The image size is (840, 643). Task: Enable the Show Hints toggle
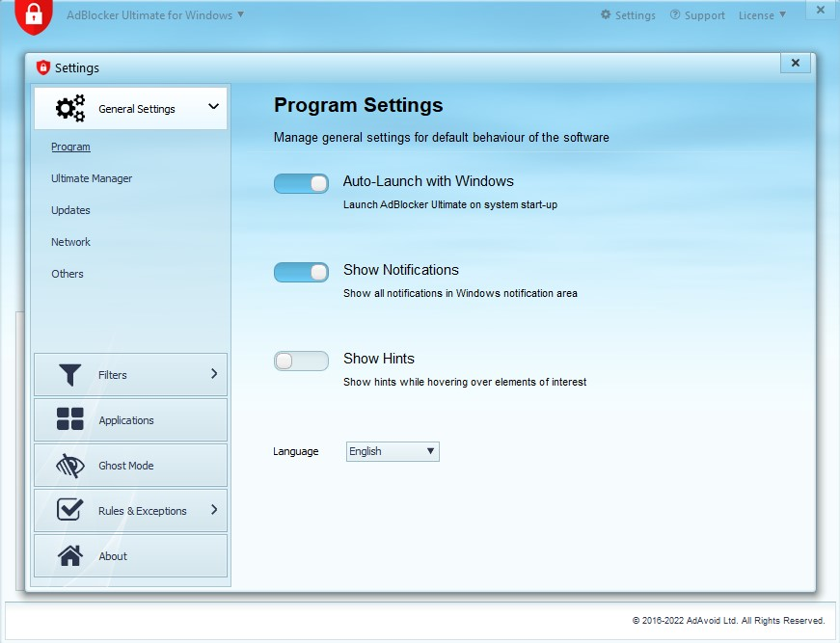(x=301, y=361)
